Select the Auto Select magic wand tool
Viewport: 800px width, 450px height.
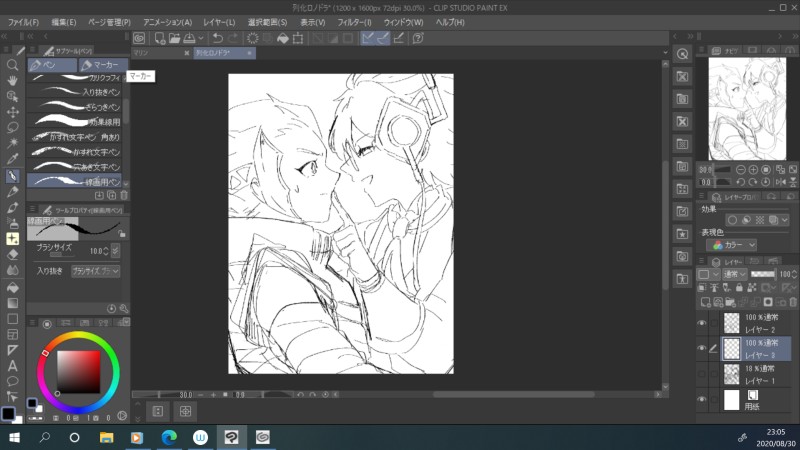12,143
